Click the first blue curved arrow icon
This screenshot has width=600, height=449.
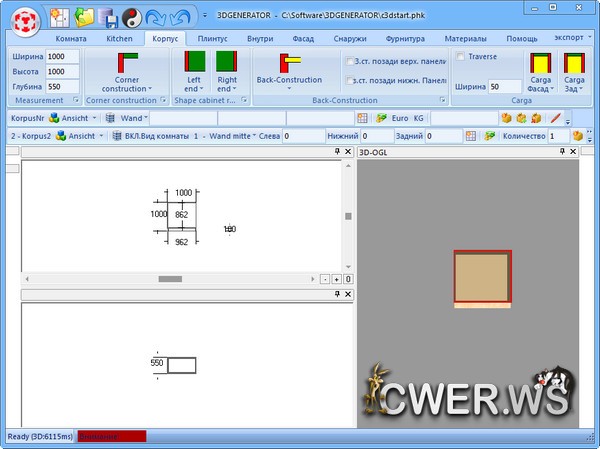[x=156, y=18]
